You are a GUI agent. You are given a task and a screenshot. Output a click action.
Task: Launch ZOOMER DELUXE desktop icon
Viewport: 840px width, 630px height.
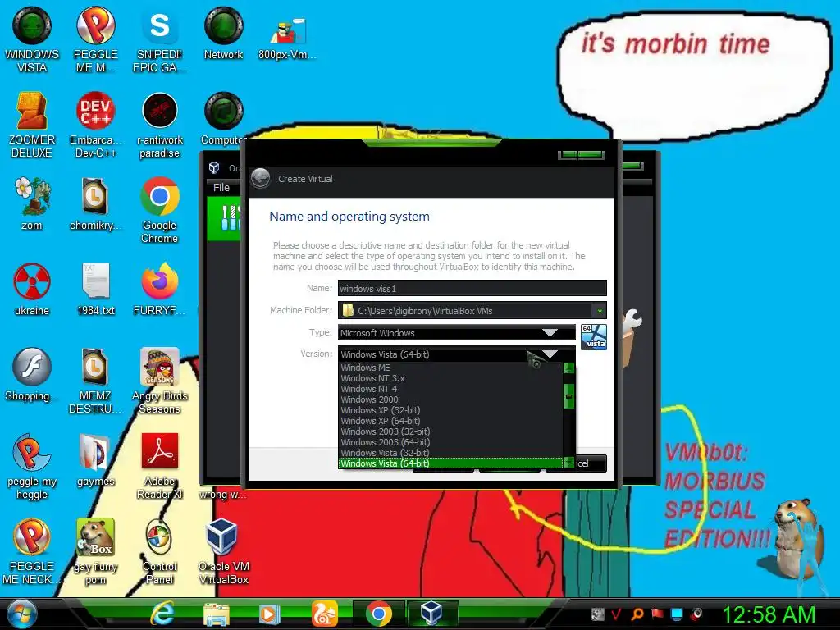[32, 125]
